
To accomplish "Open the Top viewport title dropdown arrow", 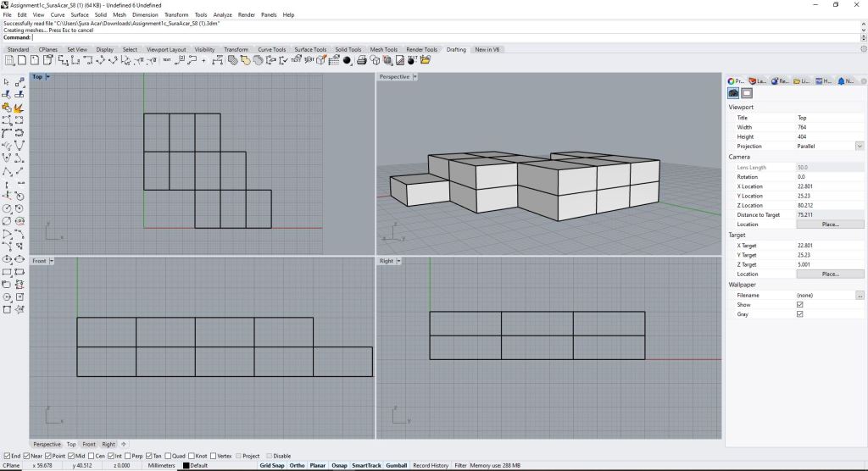I will 48,77.
